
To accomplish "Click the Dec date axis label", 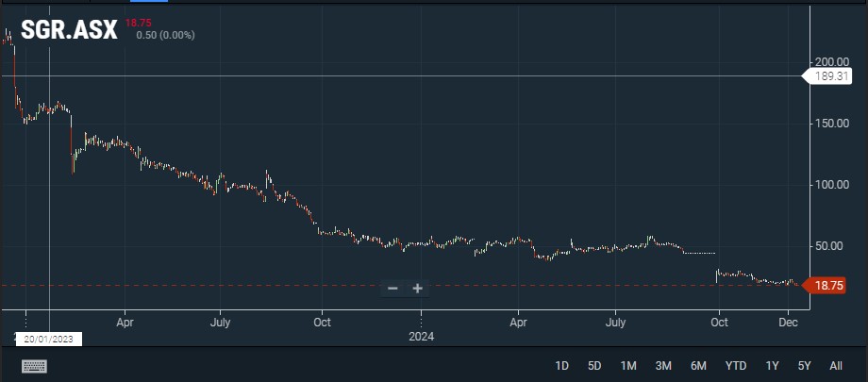I will [x=788, y=323].
